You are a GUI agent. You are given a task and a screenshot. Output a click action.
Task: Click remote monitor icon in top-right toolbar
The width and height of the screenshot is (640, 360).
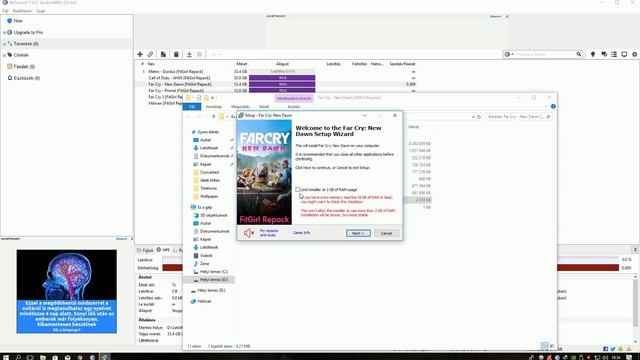pos(624,54)
